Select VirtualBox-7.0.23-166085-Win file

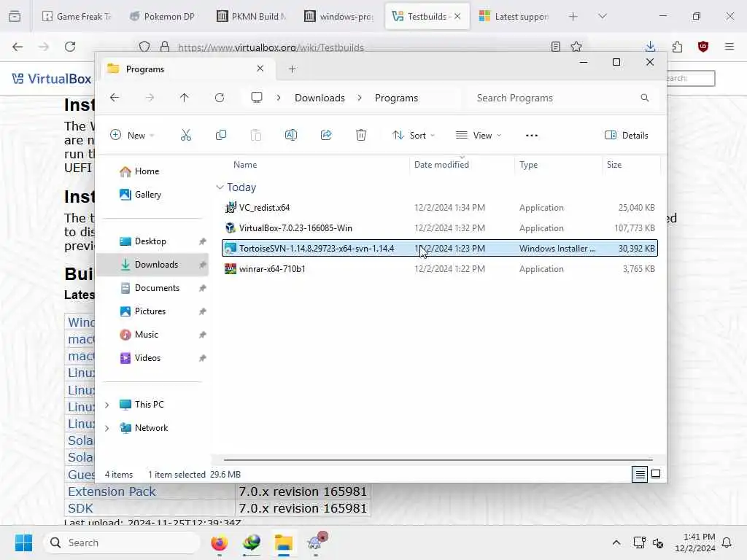point(439,228)
